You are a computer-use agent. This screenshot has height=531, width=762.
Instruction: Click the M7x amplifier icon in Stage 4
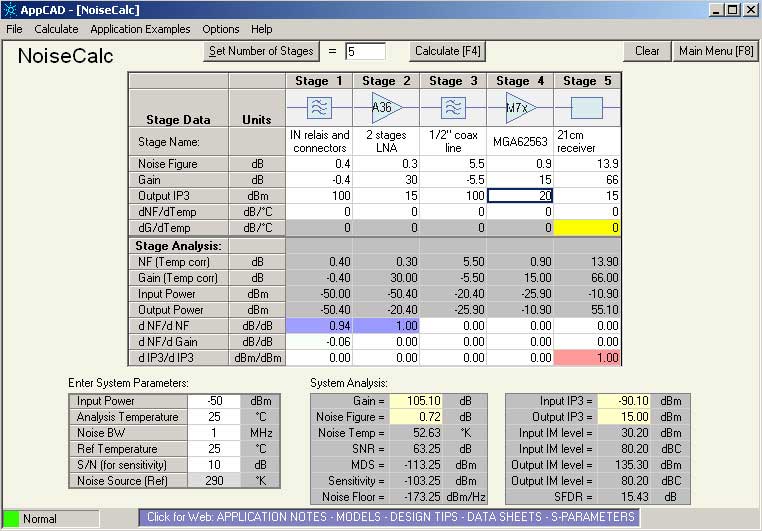[x=520, y=107]
